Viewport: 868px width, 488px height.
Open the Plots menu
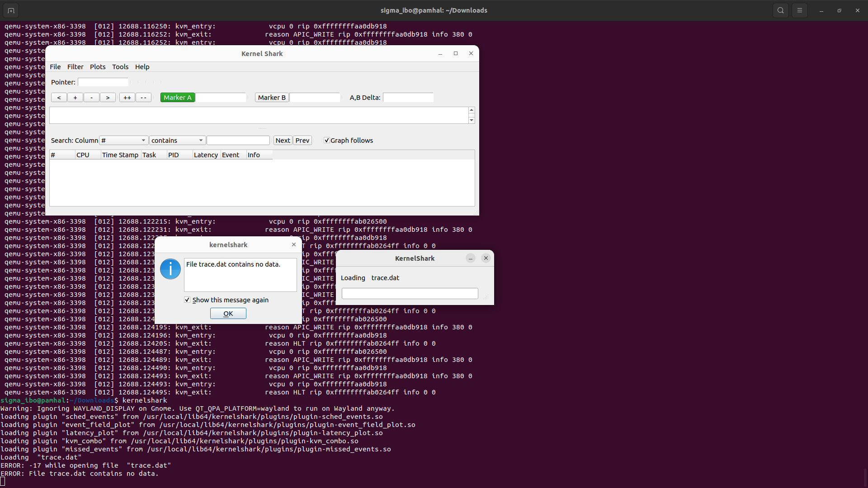click(98, 67)
